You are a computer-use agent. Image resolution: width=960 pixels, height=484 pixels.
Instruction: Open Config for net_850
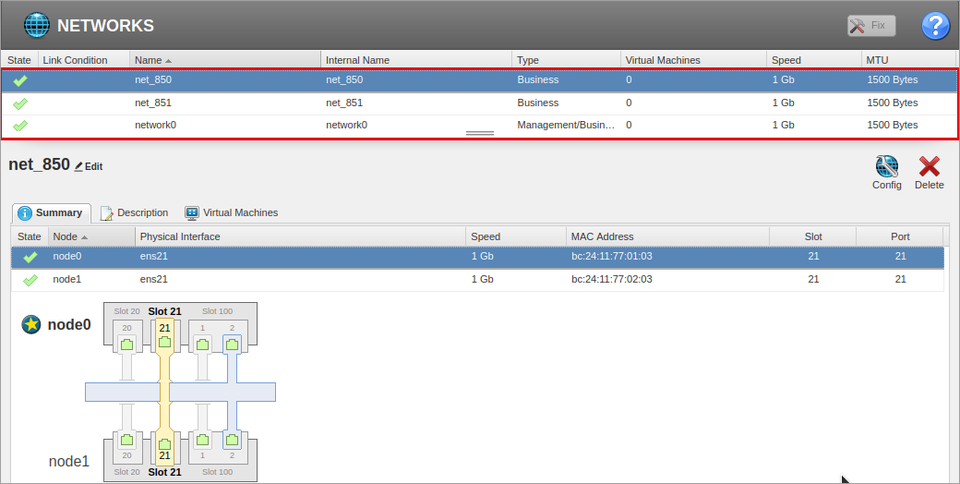pos(887,173)
